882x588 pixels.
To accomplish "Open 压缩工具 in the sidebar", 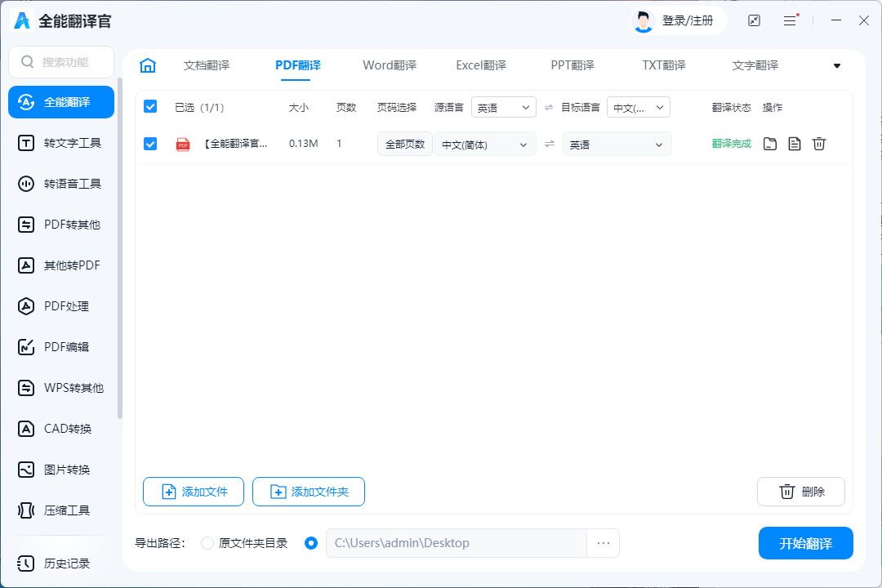I will [61, 510].
